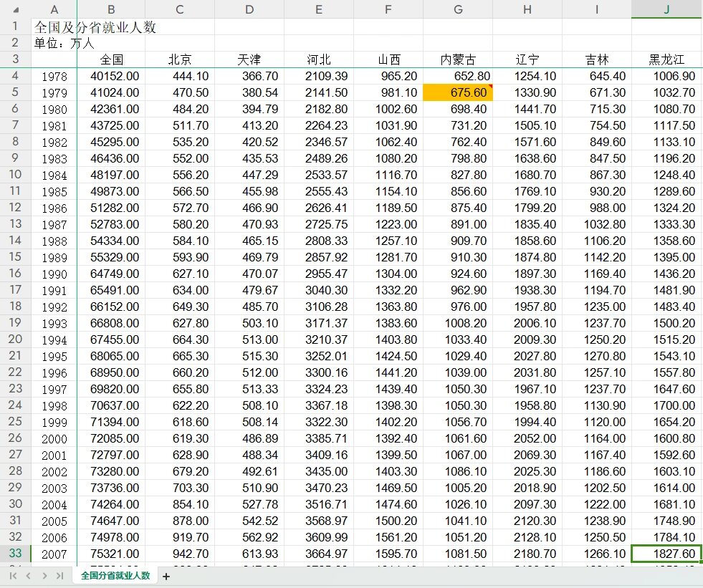Screen dimensions: 703x588
Task: Go to first sheet navigation arrow
Action: click(13, 575)
